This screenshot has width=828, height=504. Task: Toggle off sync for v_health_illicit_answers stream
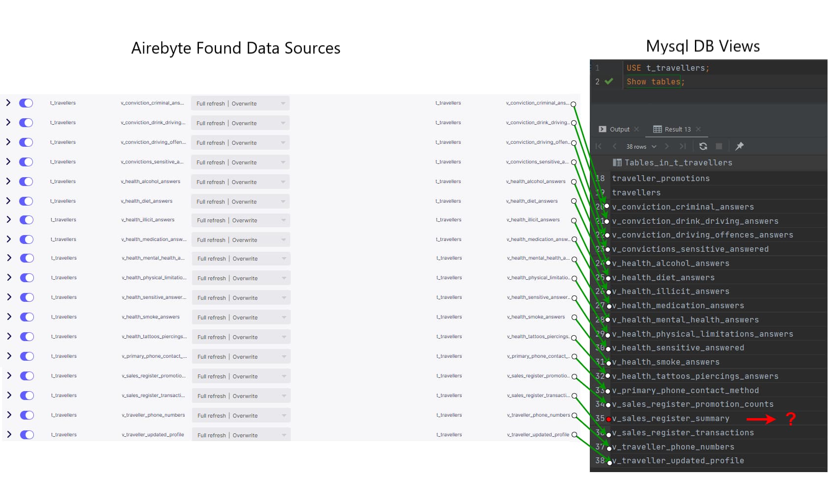coord(27,220)
